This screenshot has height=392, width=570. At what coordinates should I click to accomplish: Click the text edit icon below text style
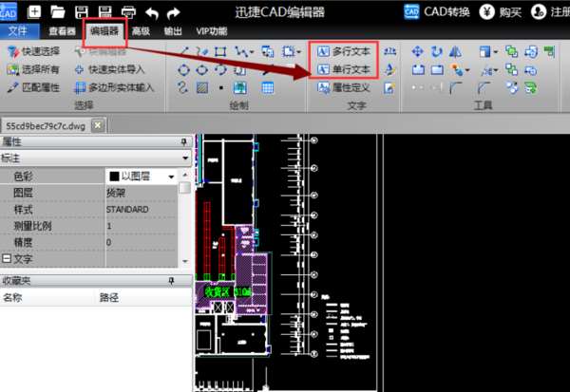[x=389, y=87]
